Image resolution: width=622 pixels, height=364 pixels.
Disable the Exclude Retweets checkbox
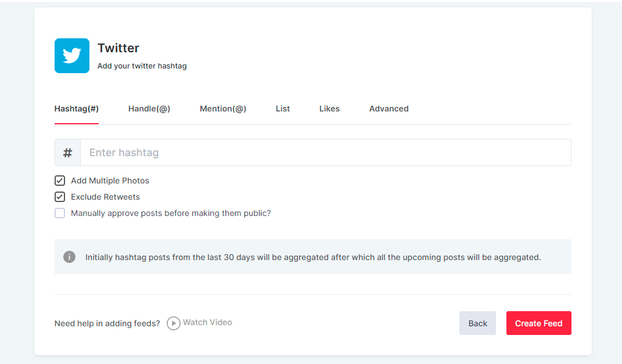(60, 197)
